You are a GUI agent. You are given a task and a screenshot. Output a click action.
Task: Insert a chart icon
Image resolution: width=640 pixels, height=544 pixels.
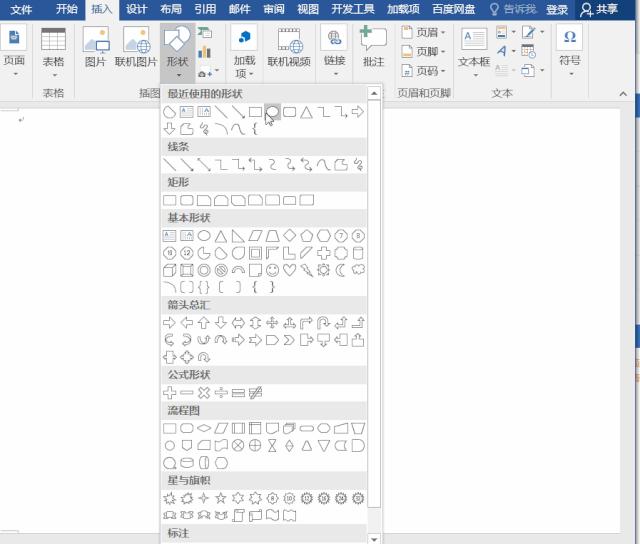pos(204,52)
